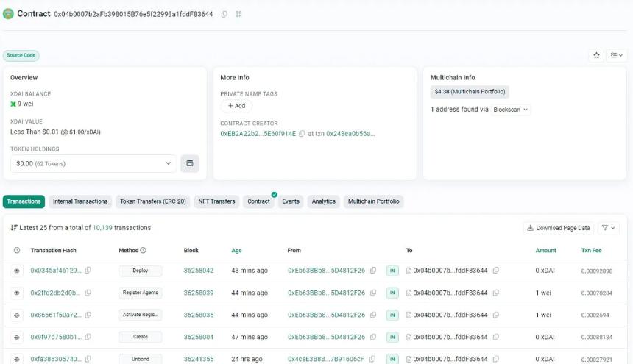Open Token Transfers (ERC-20) tab
633x364 pixels.
tap(153, 201)
